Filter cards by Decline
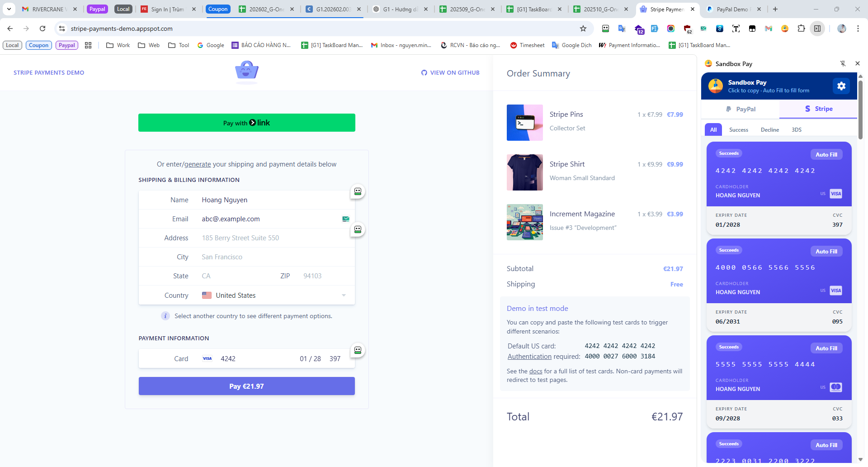 coord(770,130)
